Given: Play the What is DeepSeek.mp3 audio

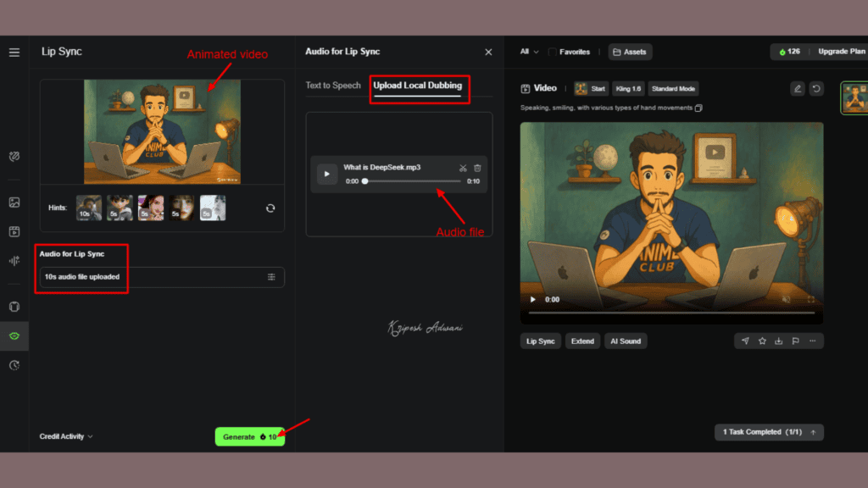Looking at the screenshot, I should tap(326, 173).
